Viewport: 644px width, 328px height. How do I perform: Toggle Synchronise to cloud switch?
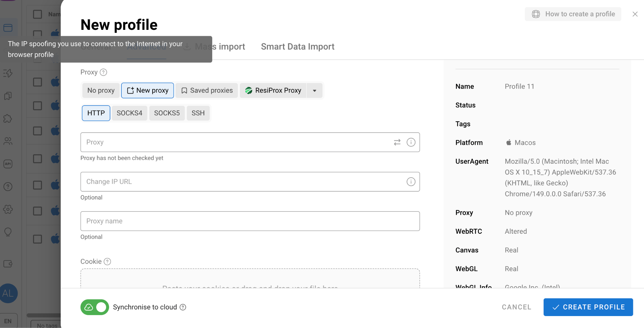95,307
